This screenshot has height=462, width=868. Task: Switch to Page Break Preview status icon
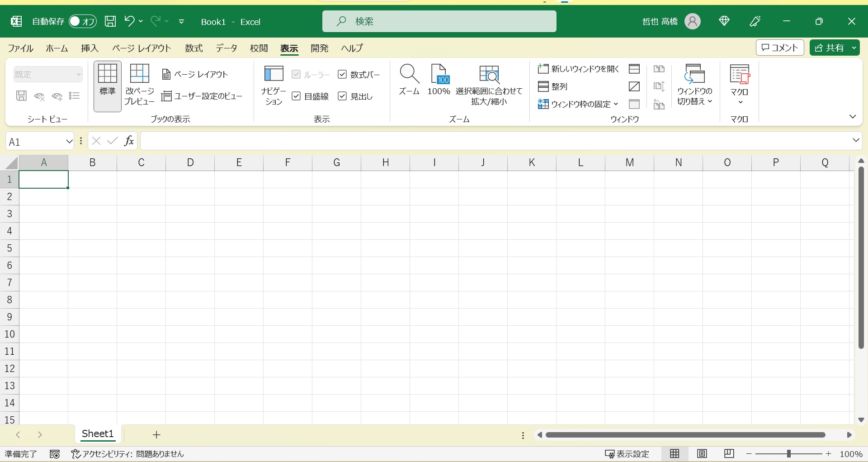point(729,454)
